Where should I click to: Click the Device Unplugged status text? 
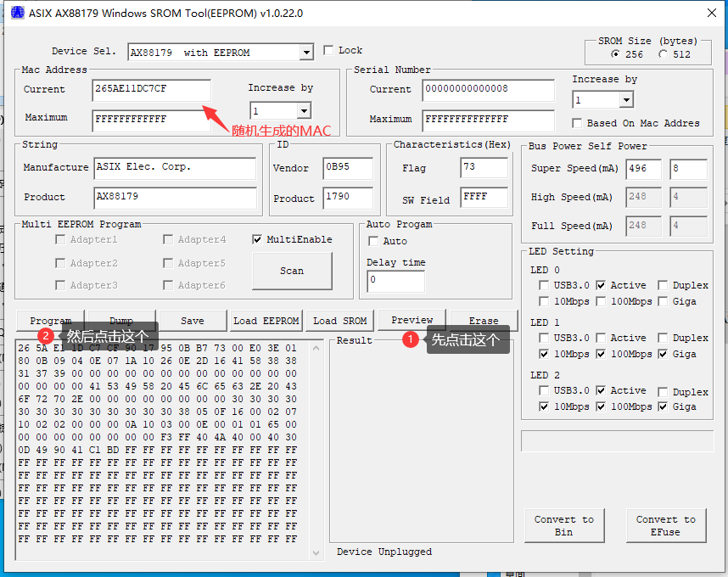384,552
